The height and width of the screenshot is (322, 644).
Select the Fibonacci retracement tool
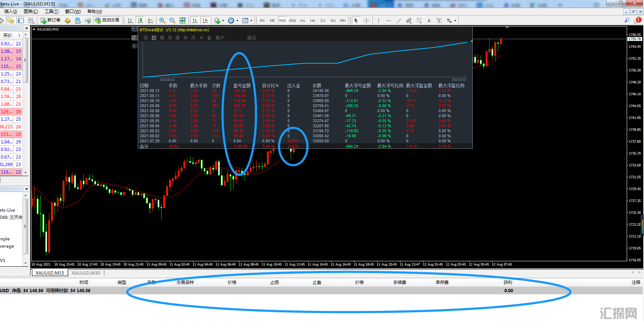tap(419, 20)
